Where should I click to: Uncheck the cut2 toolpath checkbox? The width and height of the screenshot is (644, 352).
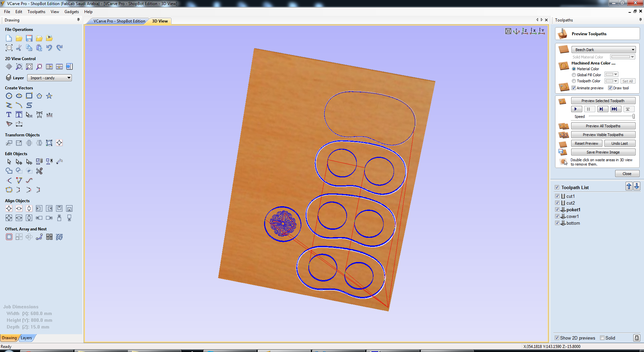(557, 203)
